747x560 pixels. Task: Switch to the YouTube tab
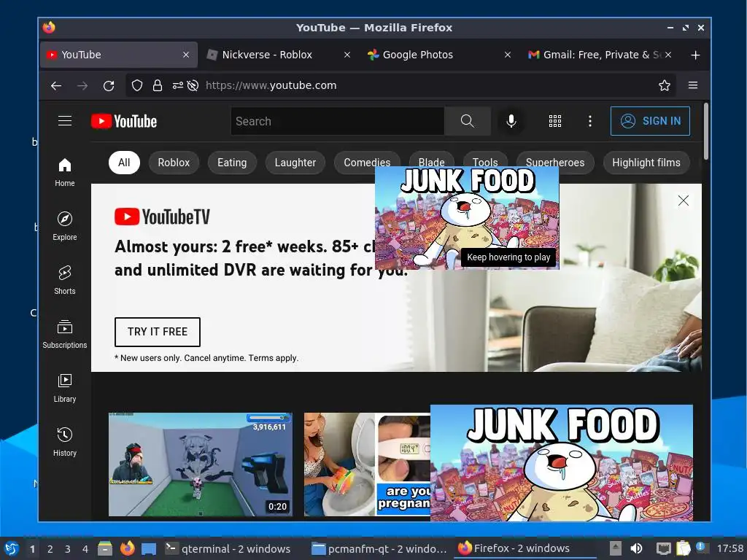pyautogui.click(x=118, y=55)
